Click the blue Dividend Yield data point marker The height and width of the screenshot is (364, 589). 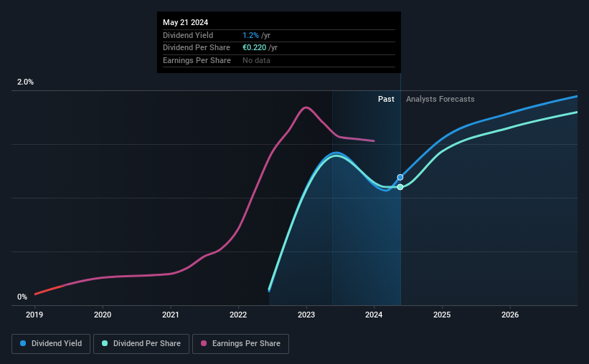[x=400, y=177]
